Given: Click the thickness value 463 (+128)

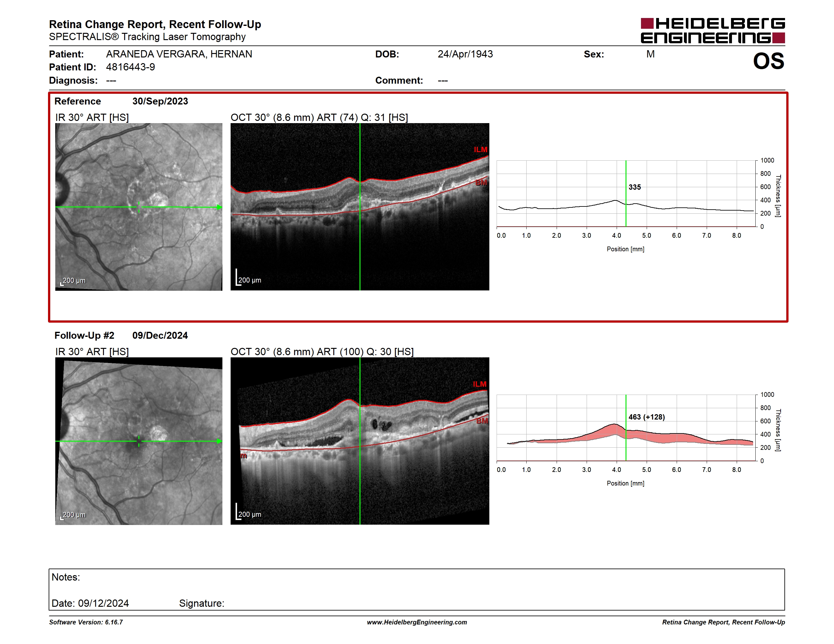Looking at the screenshot, I should (x=646, y=417).
